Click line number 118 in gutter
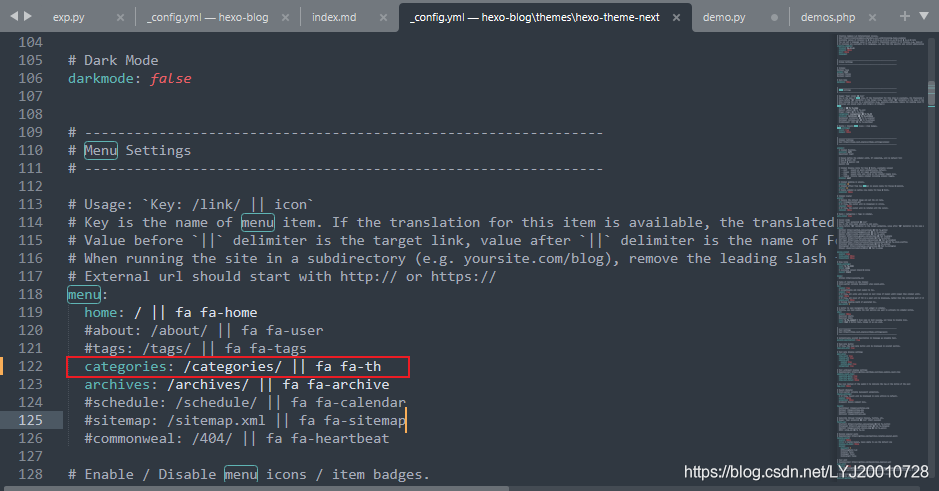This screenshot has height=491, width=939. click(x=31, y=294)
